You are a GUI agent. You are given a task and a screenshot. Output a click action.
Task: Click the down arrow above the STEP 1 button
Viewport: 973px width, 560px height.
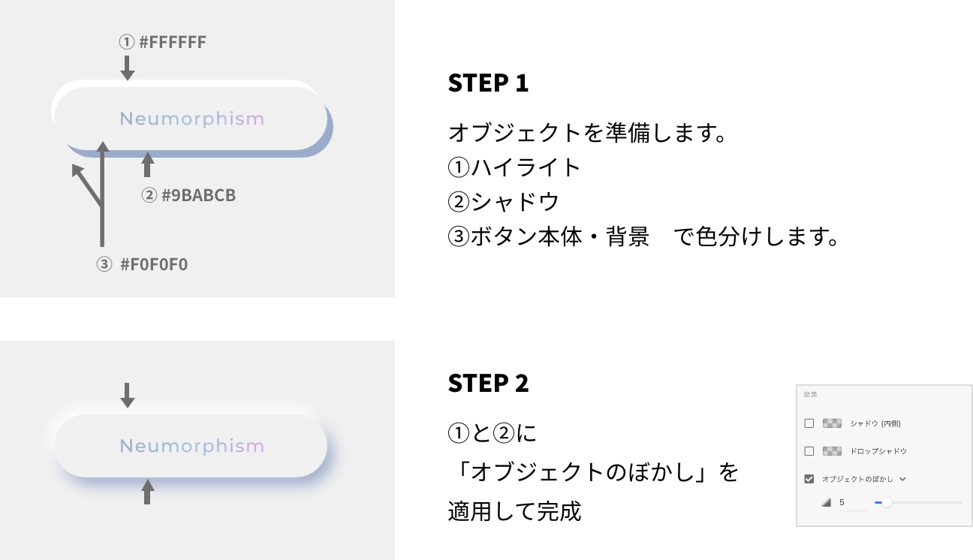(127, 68)
